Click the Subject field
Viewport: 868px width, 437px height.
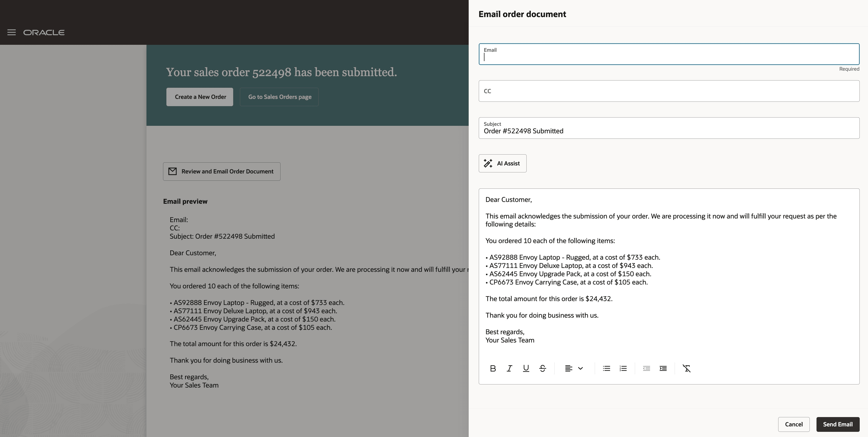pos(669,128)
